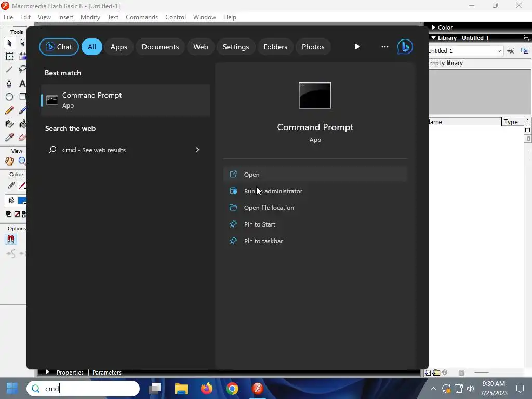This screenshot has width=532, height=399.
Task: Expand the Color panel
Action: point(433,27)
